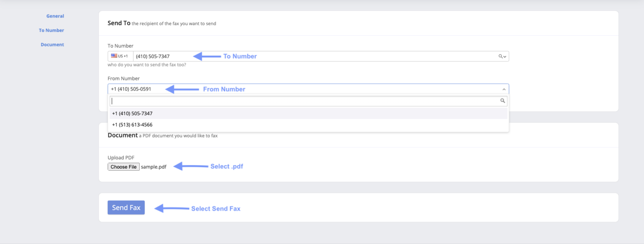
Task: Click the From Number field label
Action: pos(123,78)
